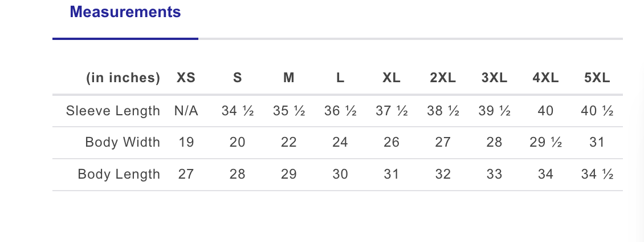This screenshot has width=644, height=242.
Task: Select the 4XL size column header
Action: pos(545,78)
